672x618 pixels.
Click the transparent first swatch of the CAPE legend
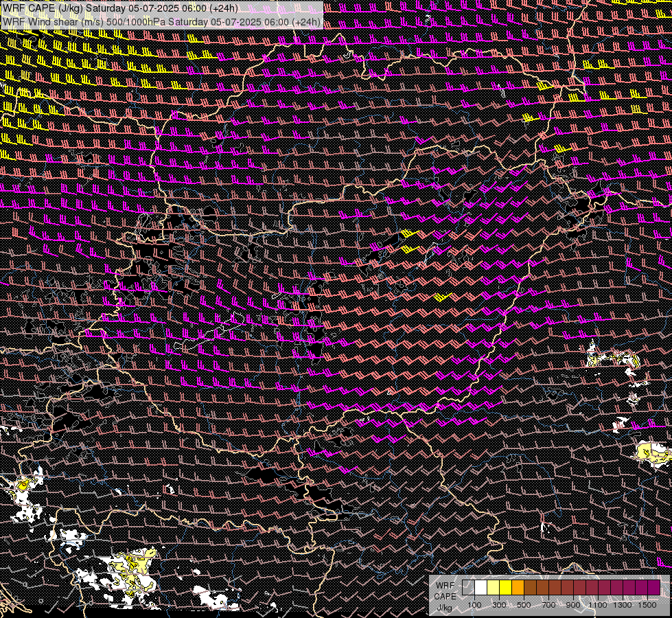pos(468,588)
